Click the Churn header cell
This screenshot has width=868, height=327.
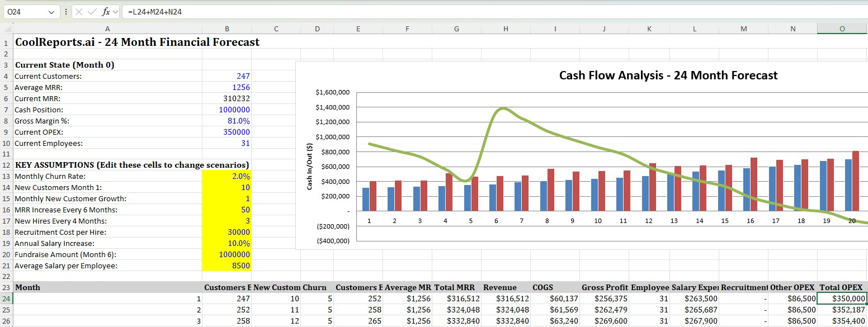(x=317, y=287)
